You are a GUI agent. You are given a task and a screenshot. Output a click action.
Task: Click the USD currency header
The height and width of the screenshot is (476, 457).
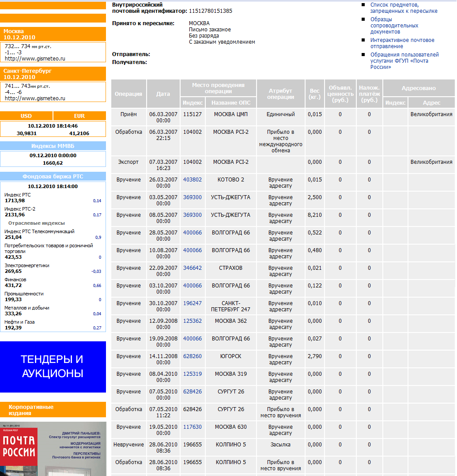click(26, 116)
